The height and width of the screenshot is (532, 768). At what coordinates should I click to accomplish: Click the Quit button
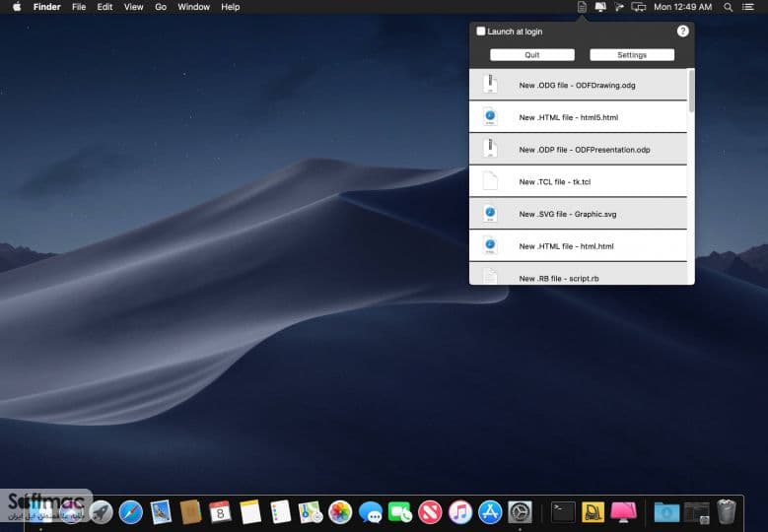click(x=532, y=55)
